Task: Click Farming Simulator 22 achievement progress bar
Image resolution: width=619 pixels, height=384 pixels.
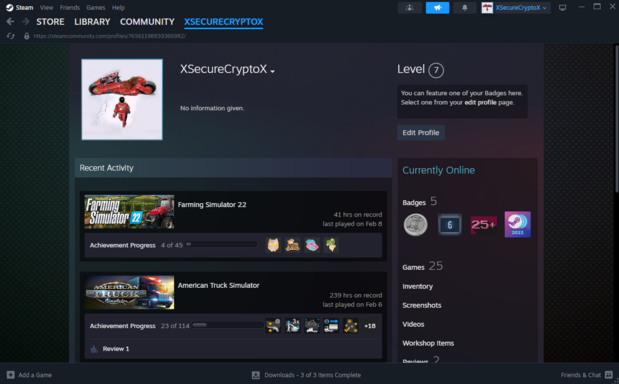Action: (221, 245)
